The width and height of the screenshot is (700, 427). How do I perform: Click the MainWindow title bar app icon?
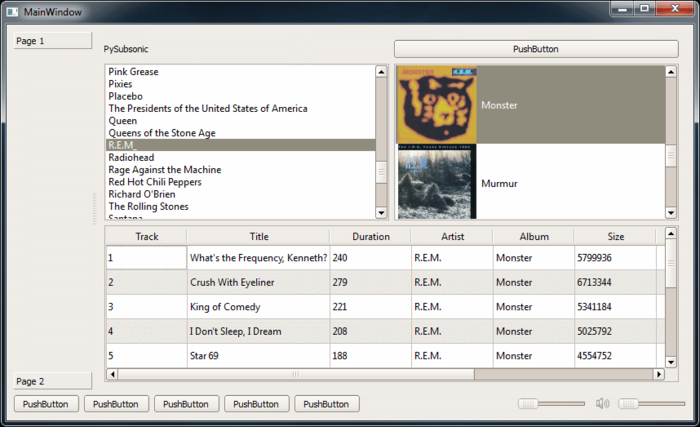click(x=12, y=12)
